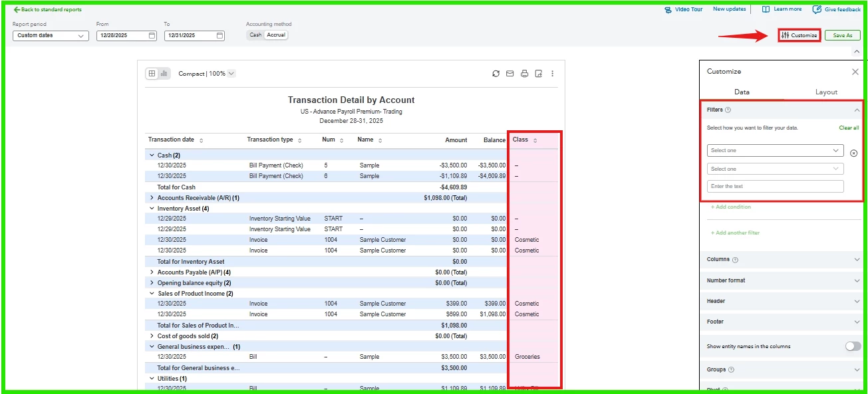Click the print report icon

tap(524, 74)
